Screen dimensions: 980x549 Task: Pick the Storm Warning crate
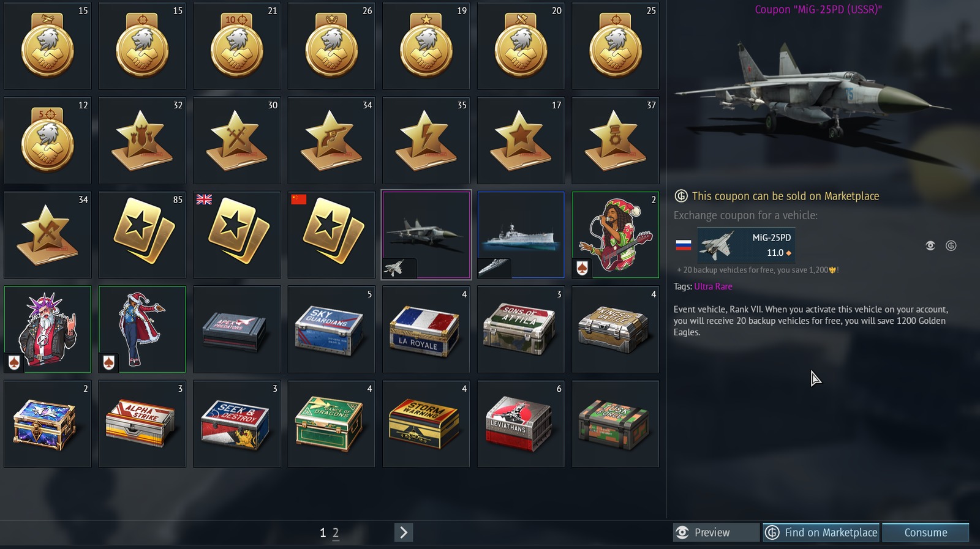point(426,424)
